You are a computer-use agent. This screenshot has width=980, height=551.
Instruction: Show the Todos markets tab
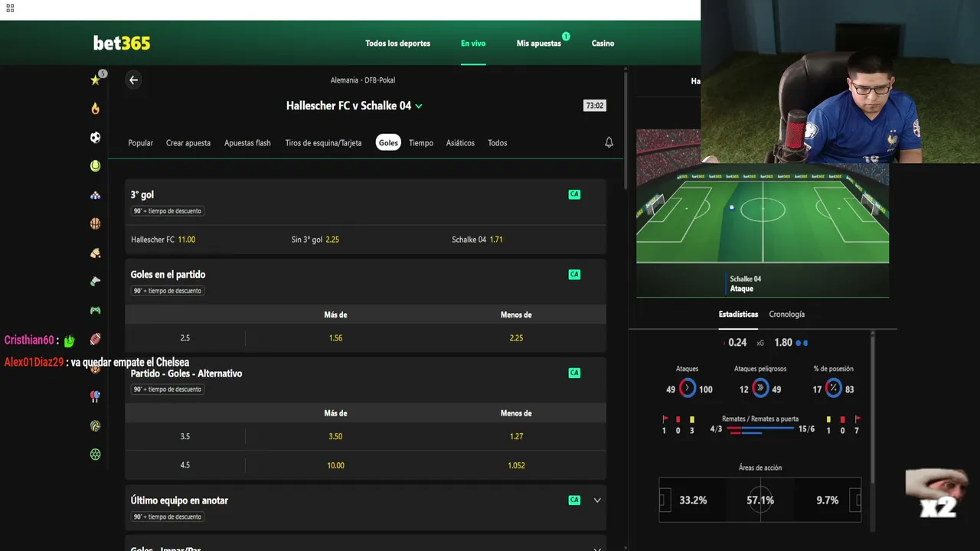point(498,143)
